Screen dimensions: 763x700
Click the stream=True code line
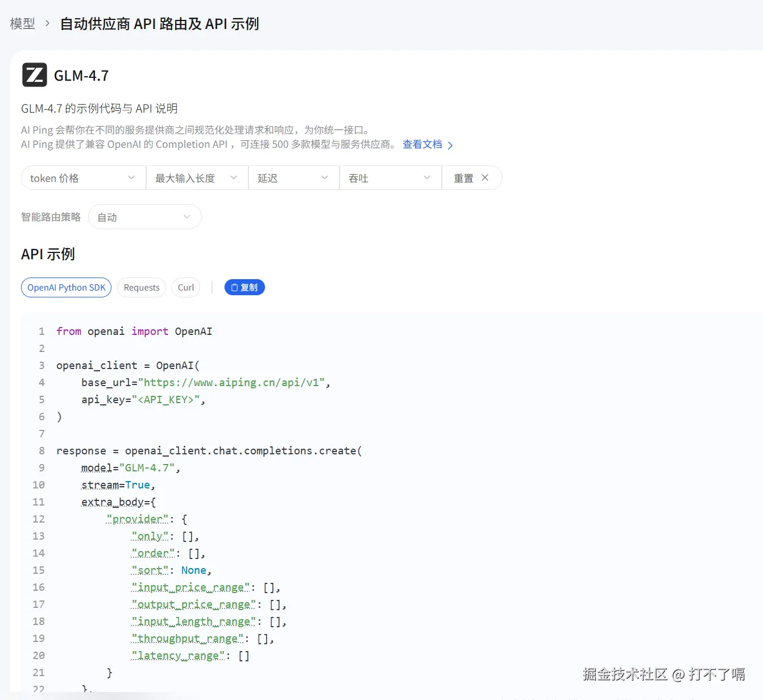pyautogui.click(x=118, y=484)
